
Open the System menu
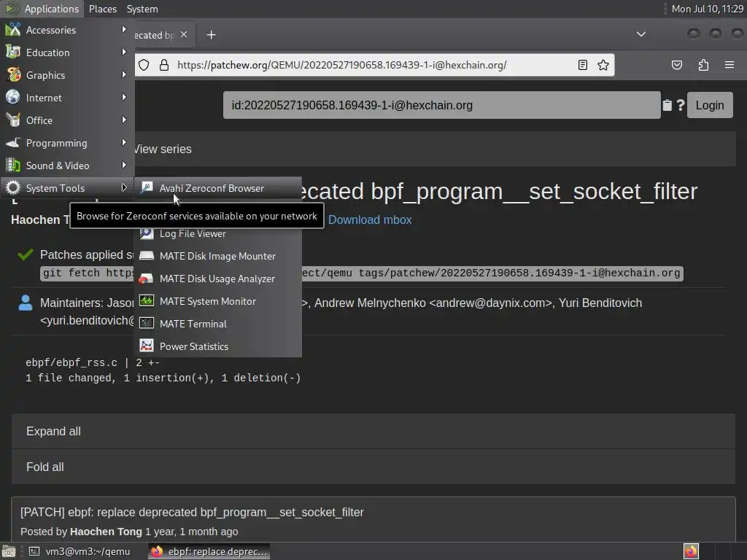click(x=142, y=9)
